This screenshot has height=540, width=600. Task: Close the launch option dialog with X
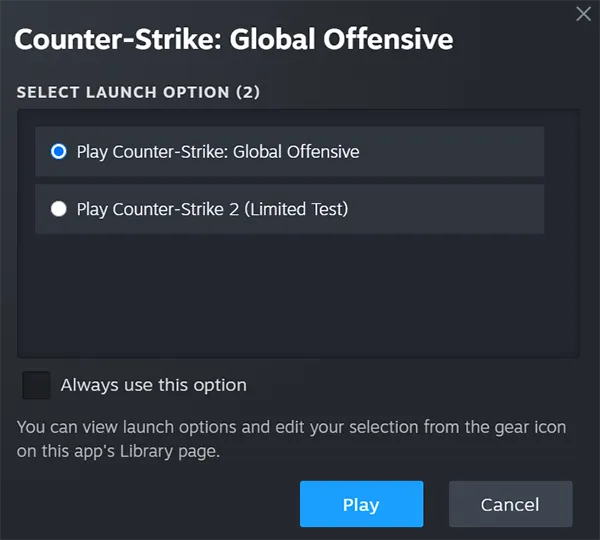pos(583,14)
